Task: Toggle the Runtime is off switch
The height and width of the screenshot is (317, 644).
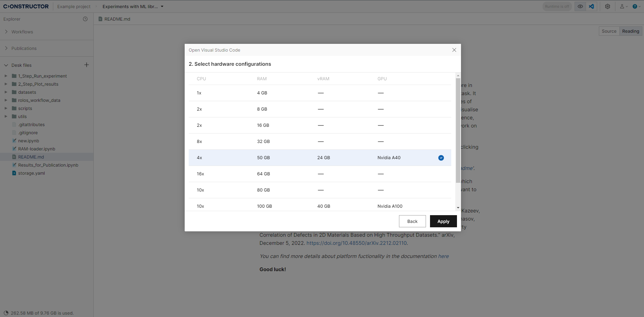Action: click(x=557, y=6)
